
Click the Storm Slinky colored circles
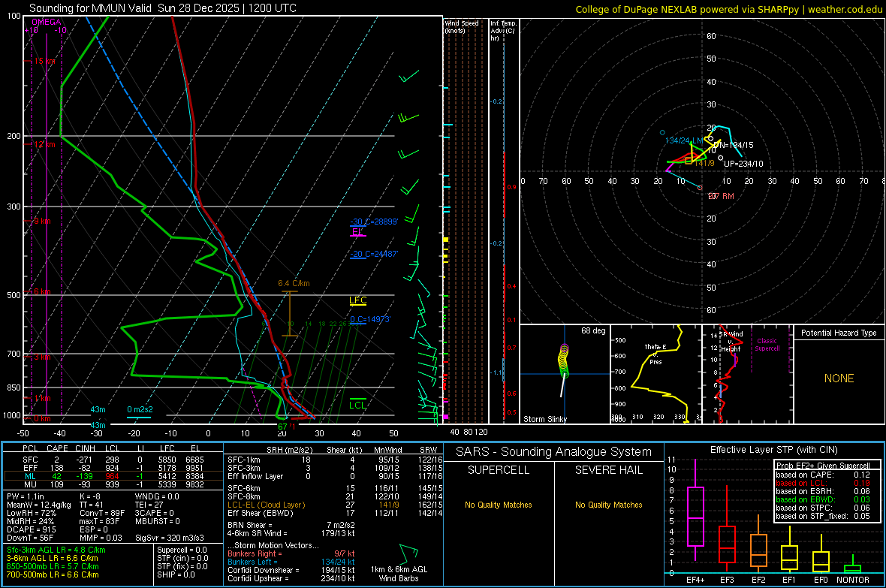[x=563, y=360]
